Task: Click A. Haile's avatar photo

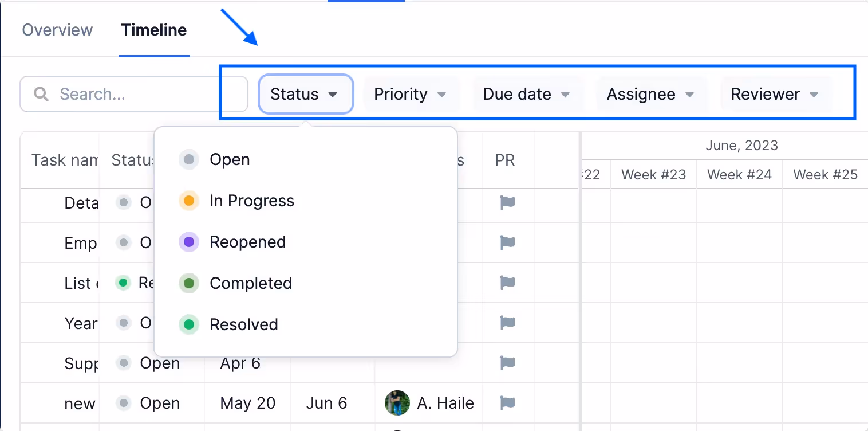Action: (397, 403)
